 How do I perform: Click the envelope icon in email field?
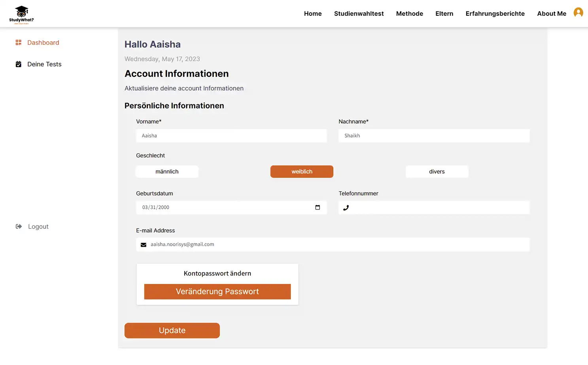pyautogui.click(x=143, y=244)
